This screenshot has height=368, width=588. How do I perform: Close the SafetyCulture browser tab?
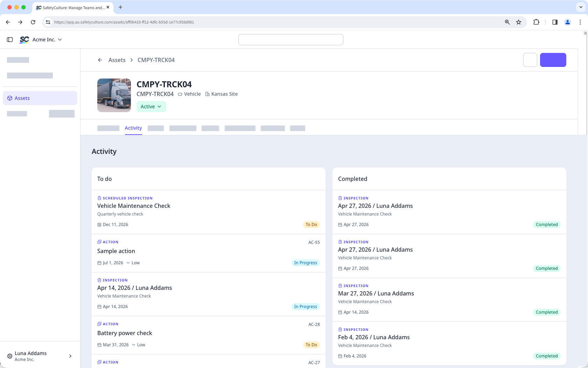[x=108, y=7]
